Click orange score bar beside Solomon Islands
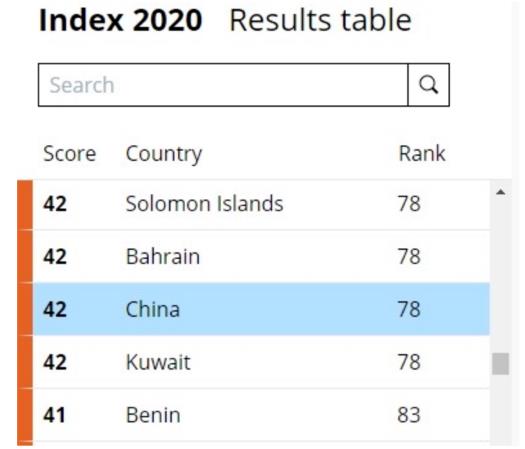This screenshot has height=449, width=525. [25, 205]
